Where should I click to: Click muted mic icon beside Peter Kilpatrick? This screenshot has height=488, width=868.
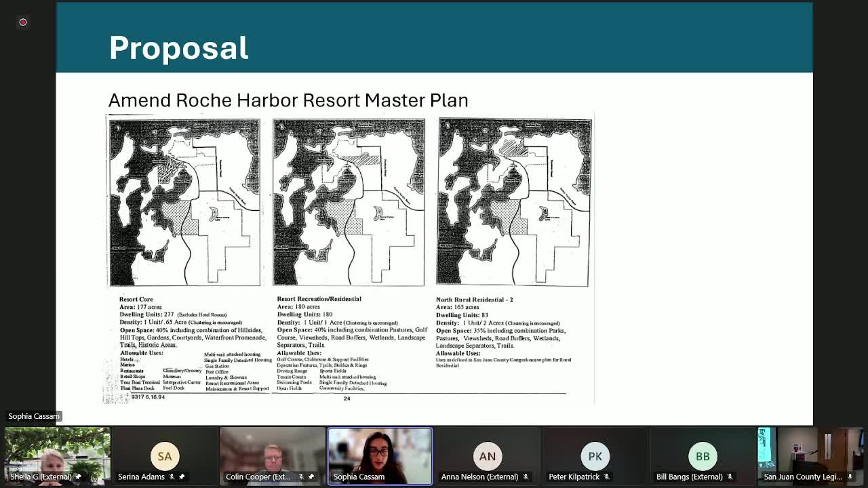607,476
